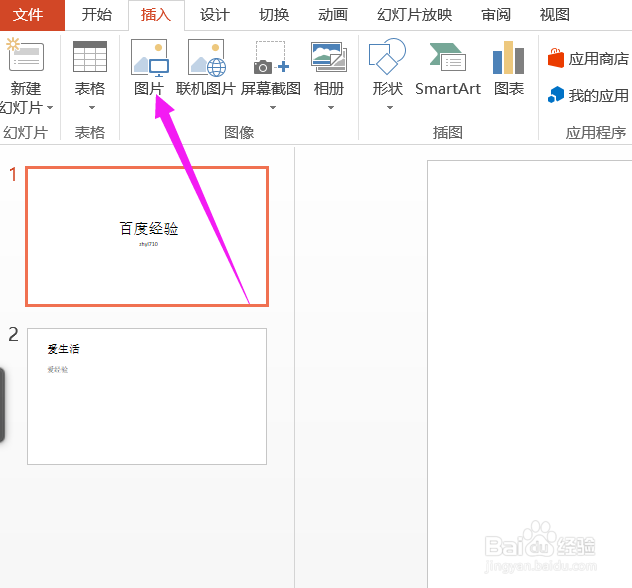Viewport: 632px width, 588px height.
Task: Click the 图表 label text
Action: tap(509, 89)
